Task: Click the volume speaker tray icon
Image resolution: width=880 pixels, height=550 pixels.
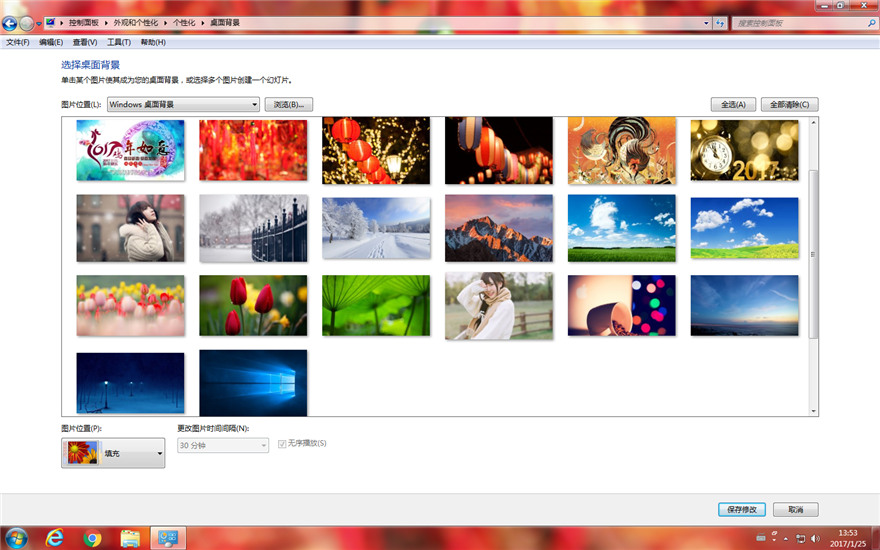Action: [x=815, y=538]
